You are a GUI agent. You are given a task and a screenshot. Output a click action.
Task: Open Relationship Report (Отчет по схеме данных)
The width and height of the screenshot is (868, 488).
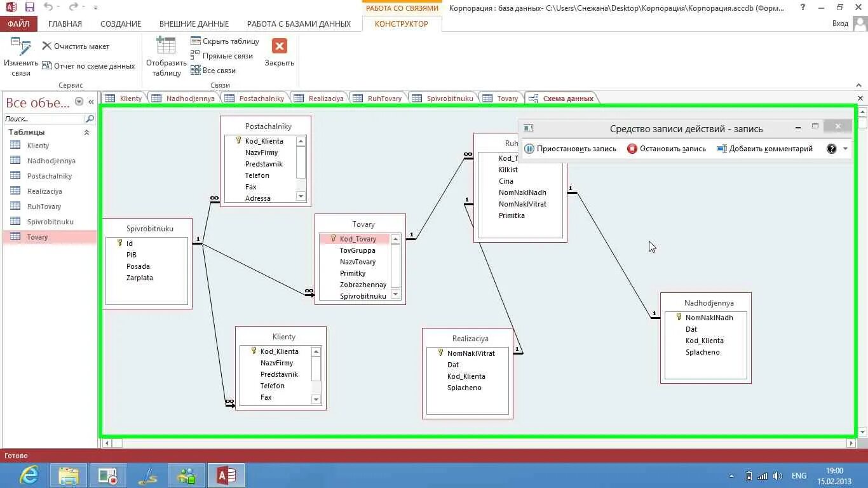(88, 66)
